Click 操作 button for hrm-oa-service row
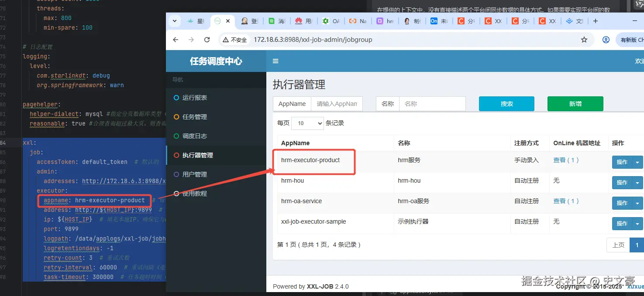644x296 pixels. tap(622, 203)
